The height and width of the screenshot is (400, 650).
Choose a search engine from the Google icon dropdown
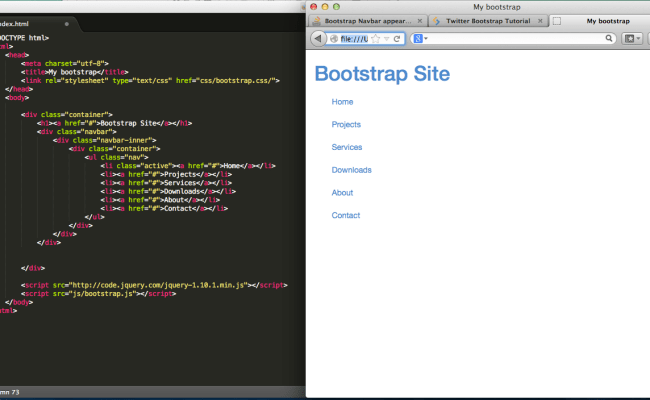pos(420,39)
